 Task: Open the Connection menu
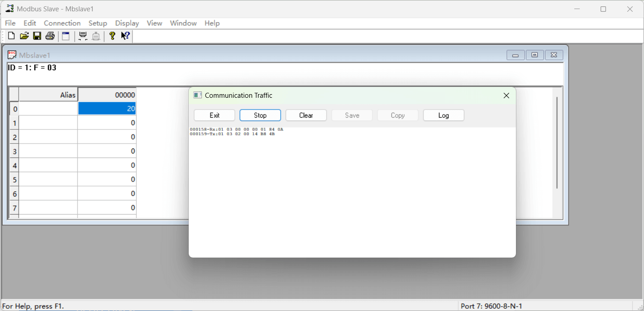62,23
